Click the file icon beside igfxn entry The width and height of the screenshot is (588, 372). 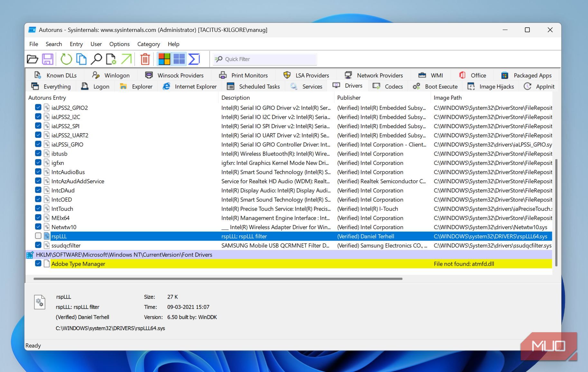click(x=47, y=163)
